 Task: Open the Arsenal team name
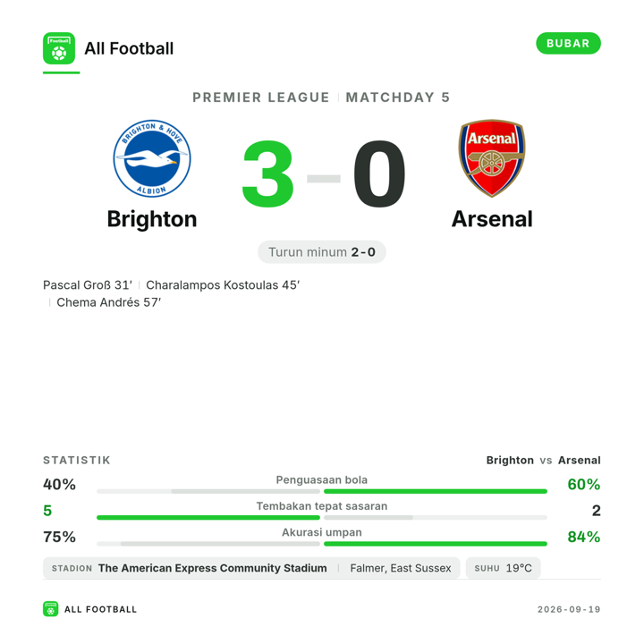(x=492, y=219)
